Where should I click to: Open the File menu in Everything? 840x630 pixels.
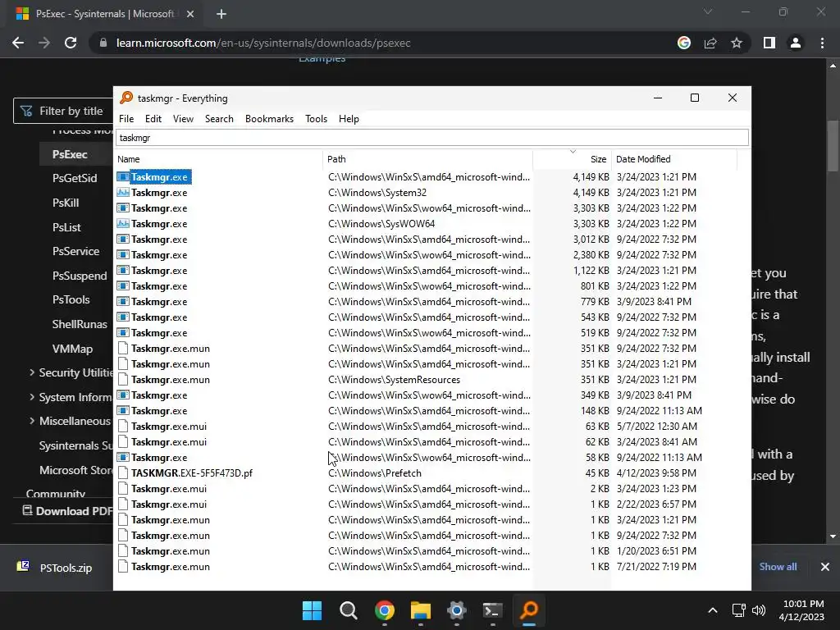tap(126, 119)
